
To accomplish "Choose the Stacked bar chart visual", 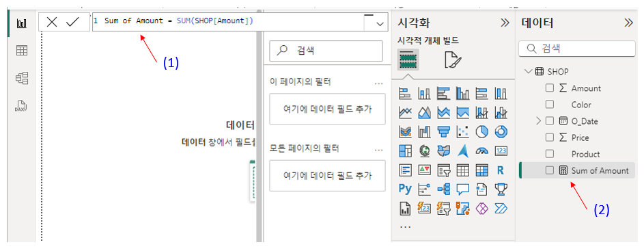I will click(406, 94).
